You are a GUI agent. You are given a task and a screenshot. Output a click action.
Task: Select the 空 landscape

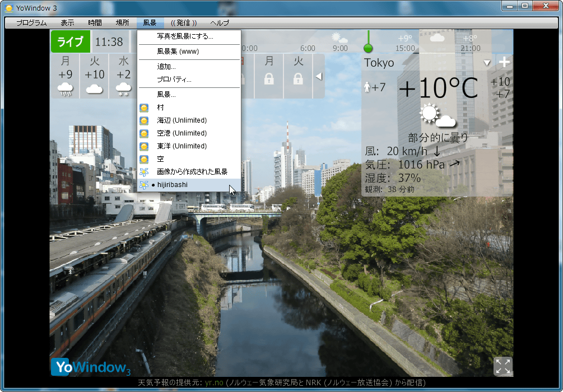189,159
